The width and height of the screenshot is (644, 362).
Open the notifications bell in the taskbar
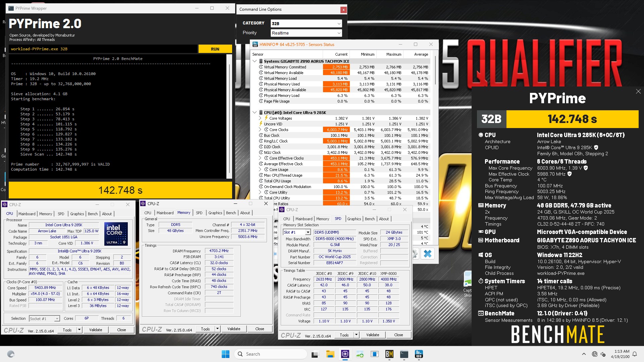(634, 354)
